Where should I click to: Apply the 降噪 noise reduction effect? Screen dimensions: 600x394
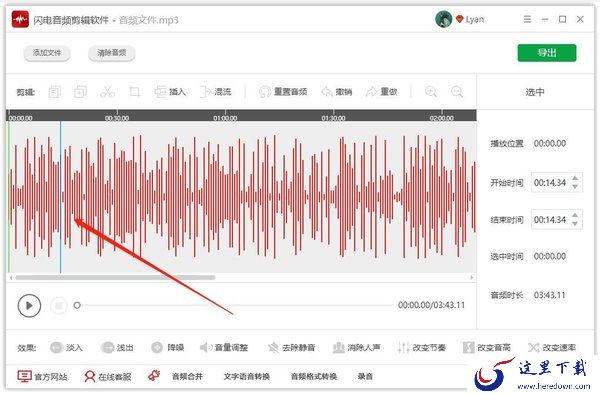point(168,347)
